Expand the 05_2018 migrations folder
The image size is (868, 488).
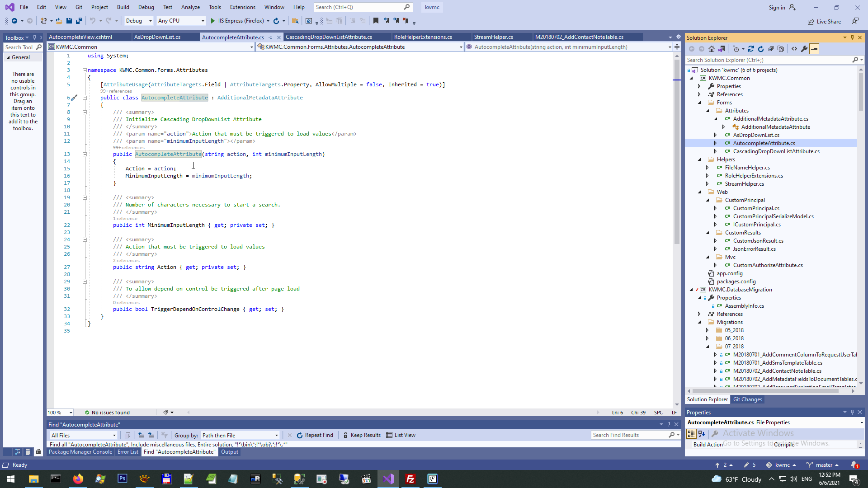[x=708, y=330]
